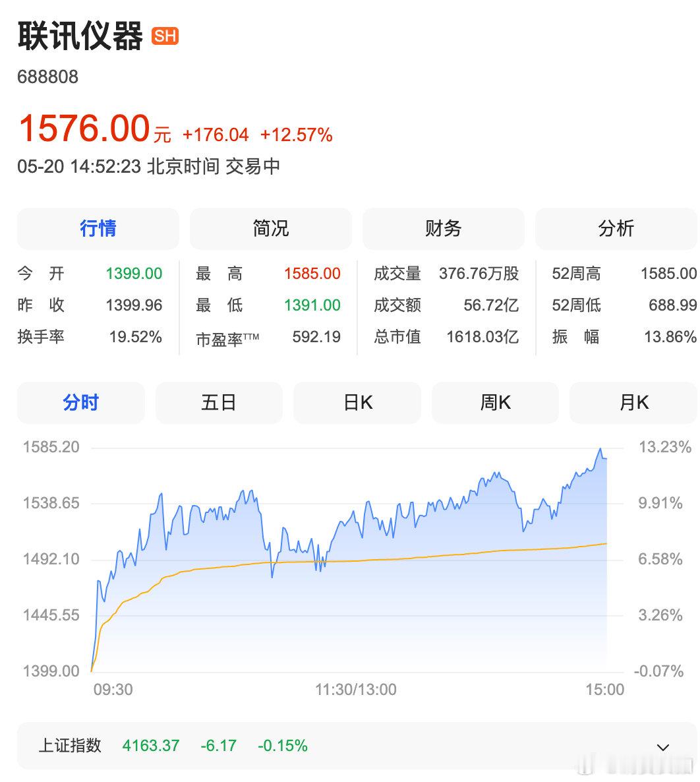Image resolution: width=700 pixels, height=782 pixels.
Task: Click the 总市值 value 1618.03亿
Action: (x=482, y=337)
